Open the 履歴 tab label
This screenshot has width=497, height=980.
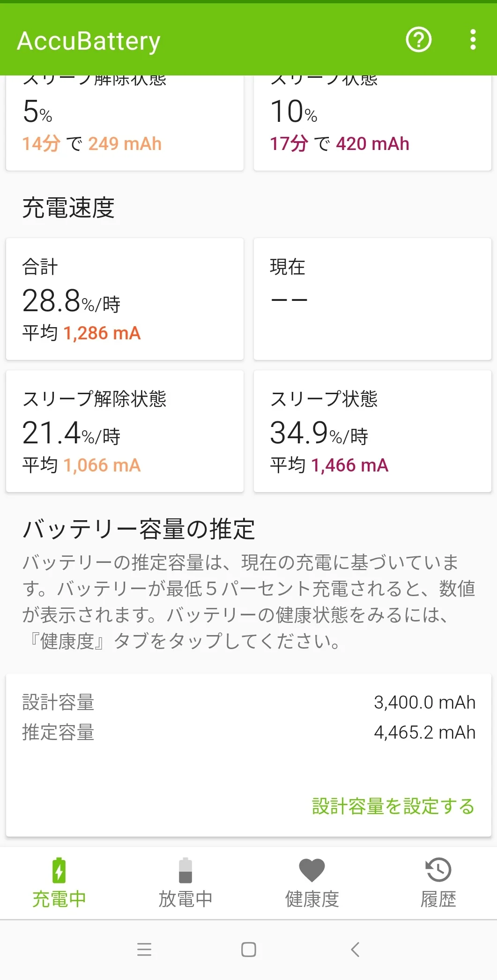pyautogui.click(x=438, y=899)
